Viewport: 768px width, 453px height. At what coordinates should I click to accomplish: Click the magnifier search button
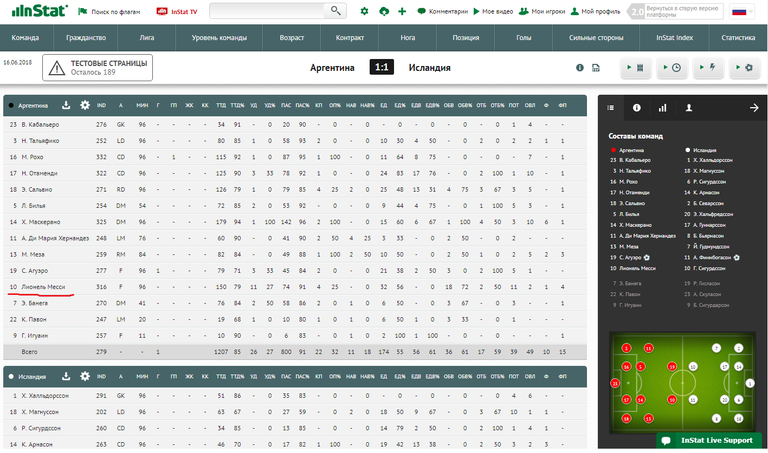(x=336, y=11)
